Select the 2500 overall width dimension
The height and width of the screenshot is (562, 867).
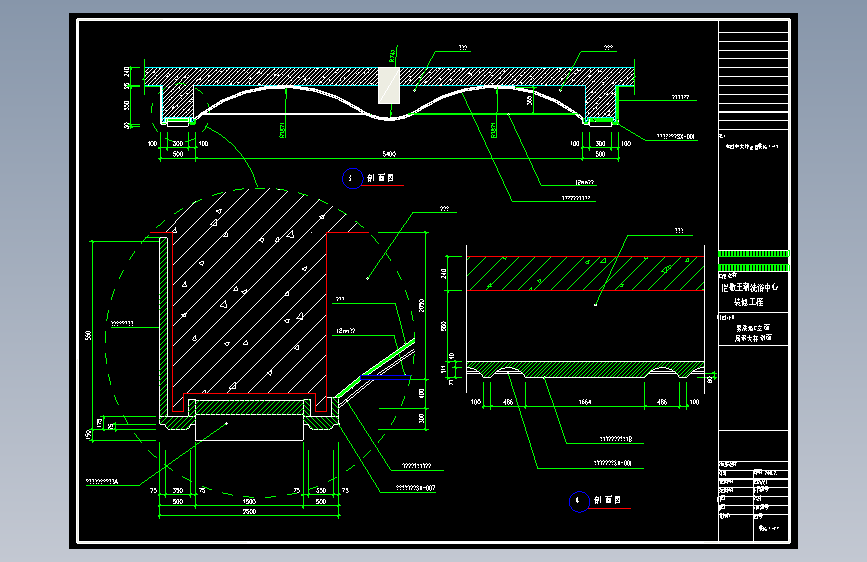(249, 512)
